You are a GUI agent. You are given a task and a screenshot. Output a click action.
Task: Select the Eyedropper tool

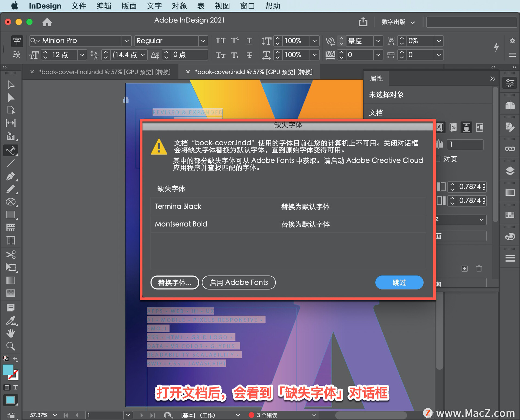(11, 321)
